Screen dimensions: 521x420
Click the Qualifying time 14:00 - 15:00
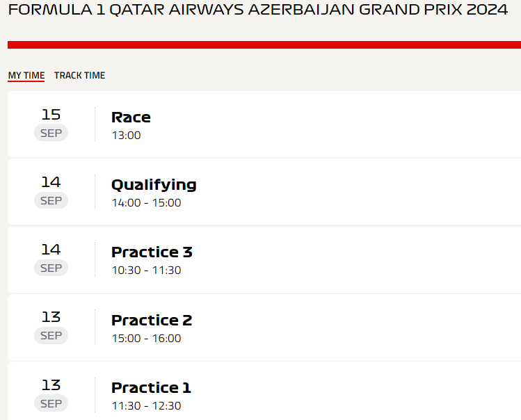click(146, 202)
